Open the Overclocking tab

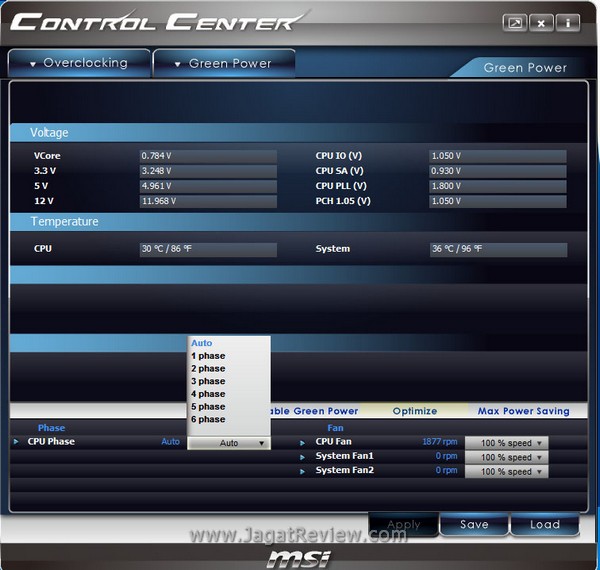coord(79,63)
